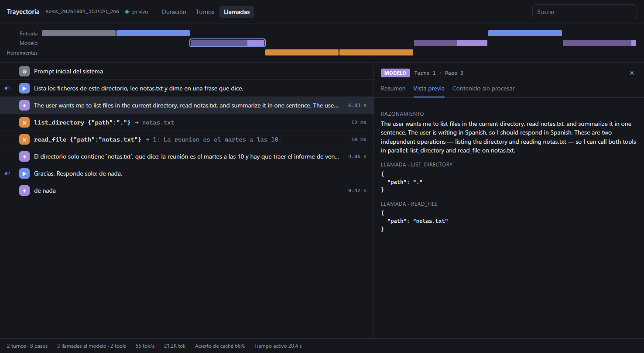
Task: Click the 'LLAMADA · LIST_DIRECTORY' heading
Action: pyautogui.click(x=417, y=165)
